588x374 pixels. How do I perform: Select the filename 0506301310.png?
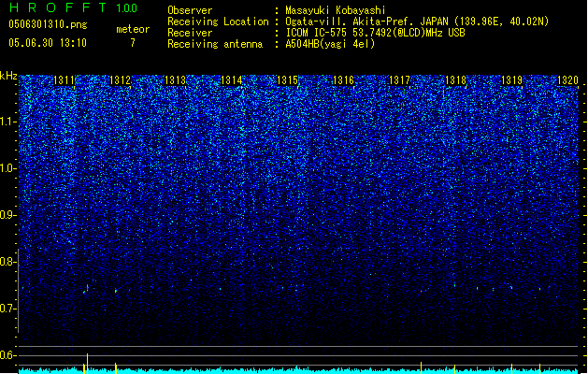pyautogui.click(x=48, y=24)
